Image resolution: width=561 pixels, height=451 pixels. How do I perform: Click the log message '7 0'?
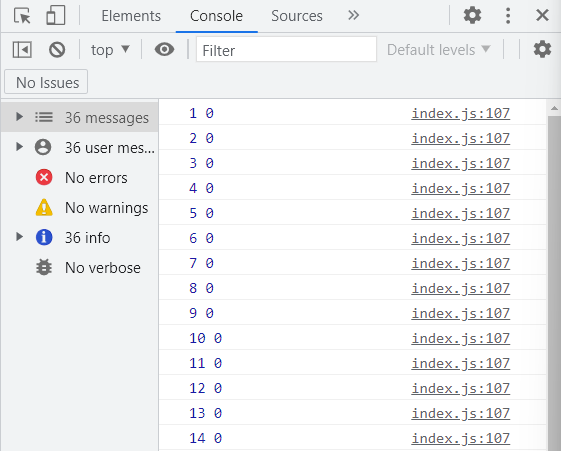[201, 264]
